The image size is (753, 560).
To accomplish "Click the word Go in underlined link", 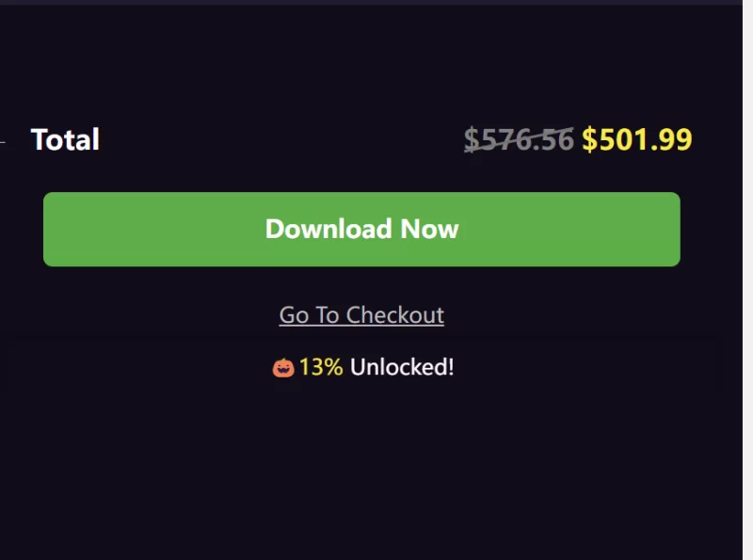I will 294,315.
